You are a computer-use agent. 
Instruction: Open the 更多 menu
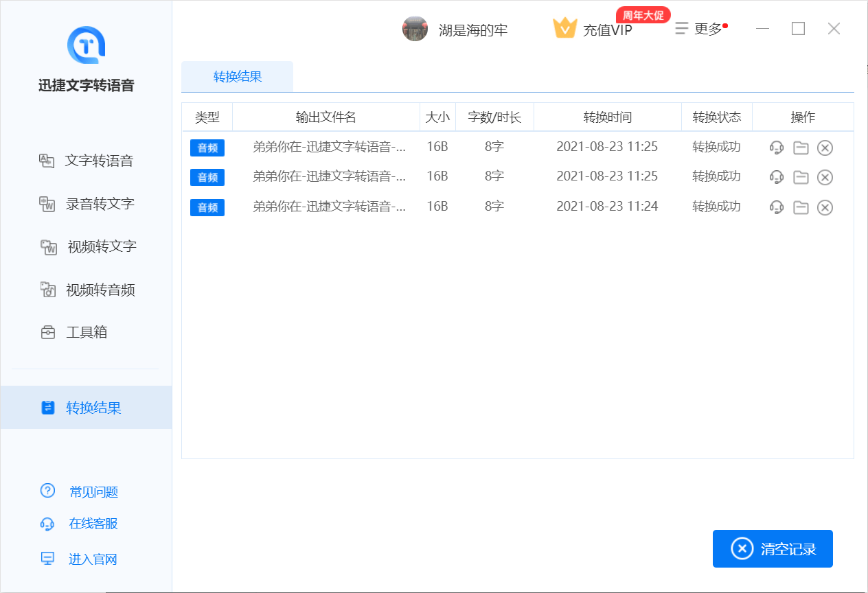pyautogui.click(x=700, y=29)
